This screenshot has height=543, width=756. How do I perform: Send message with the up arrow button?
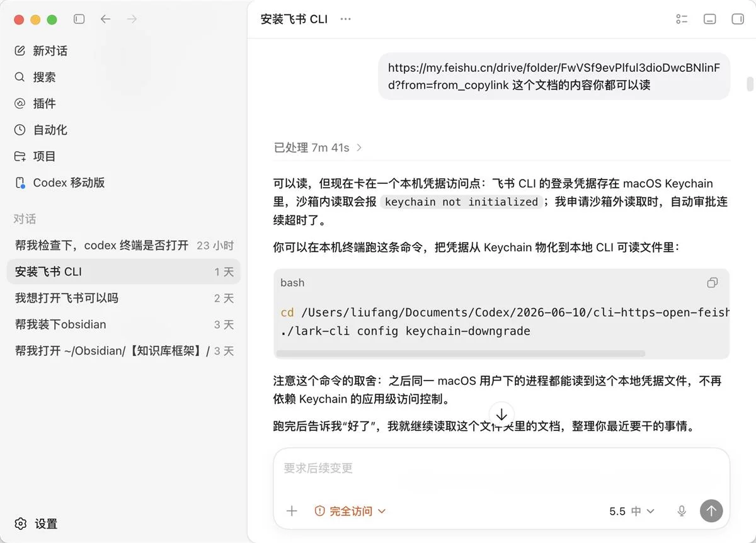coord(711,511)
